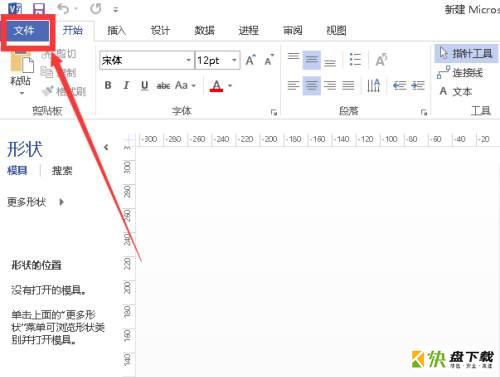
Task: Click the Undo arrow icon
Action: coord(63,9)
